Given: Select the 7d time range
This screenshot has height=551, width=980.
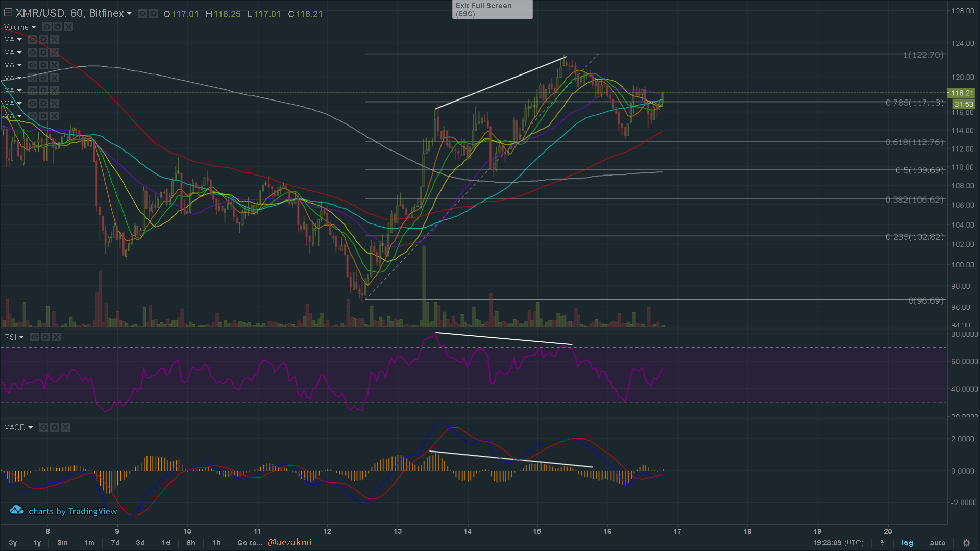Looking at the screenshot, I should (x=115, y=543).
